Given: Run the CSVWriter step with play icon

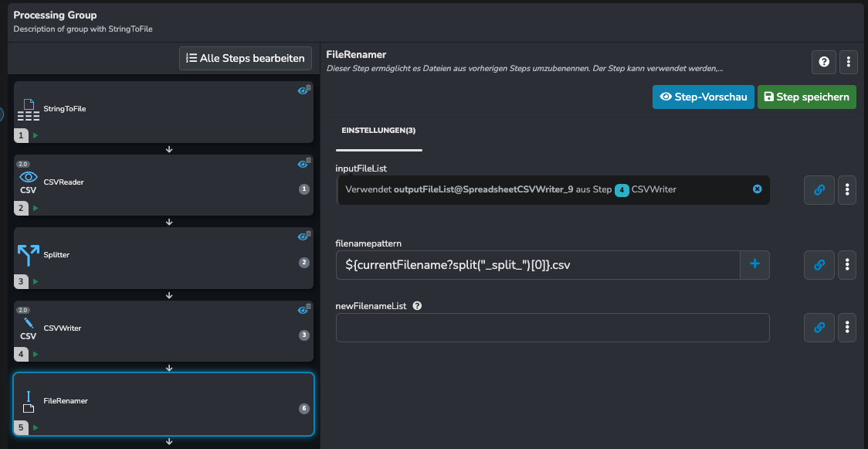Looking at the screenshot, I should pyautogui.click(x=36, y=354).
